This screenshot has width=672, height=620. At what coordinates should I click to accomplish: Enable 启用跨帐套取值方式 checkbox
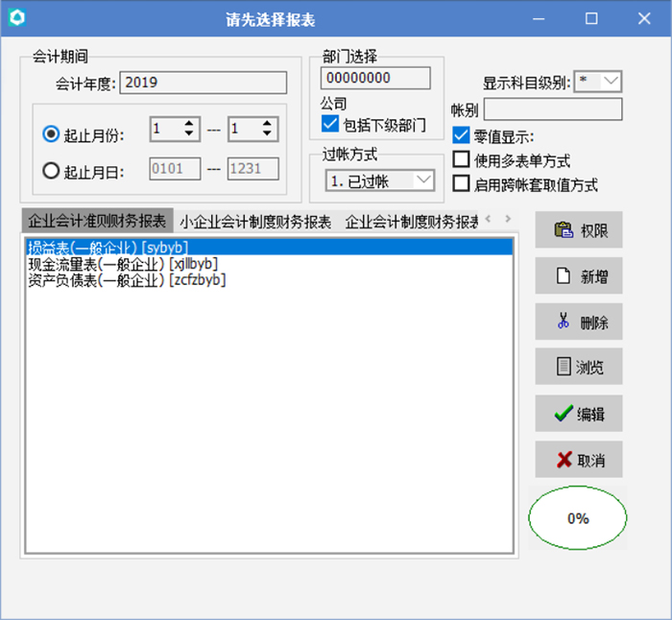click(461, 183)
